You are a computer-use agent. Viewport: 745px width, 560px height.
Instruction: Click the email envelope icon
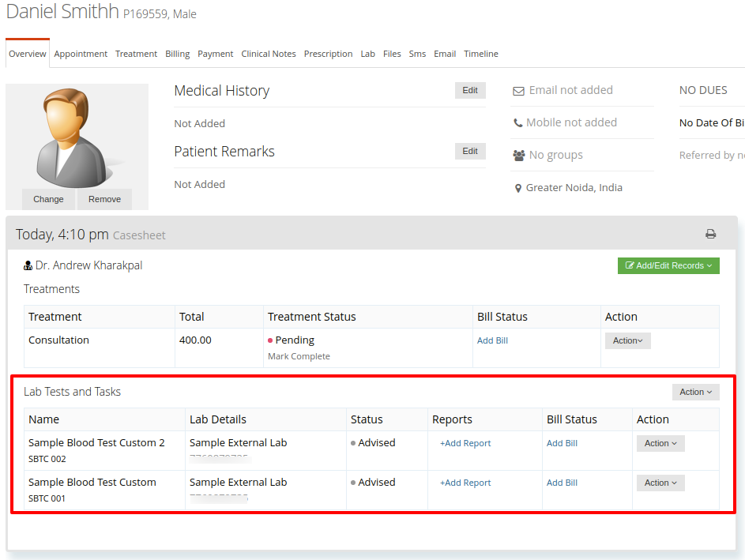pos(518,91)
